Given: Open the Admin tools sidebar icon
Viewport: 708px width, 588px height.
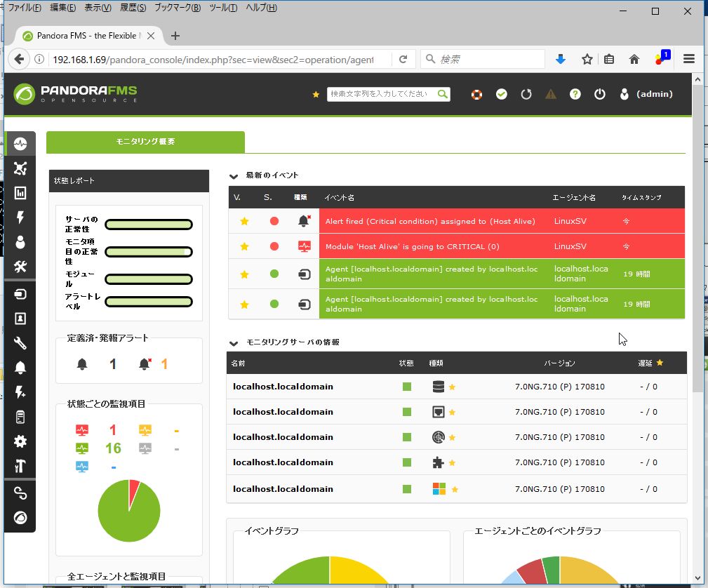Looking at the screenshot, I should [x=20, y=466].
